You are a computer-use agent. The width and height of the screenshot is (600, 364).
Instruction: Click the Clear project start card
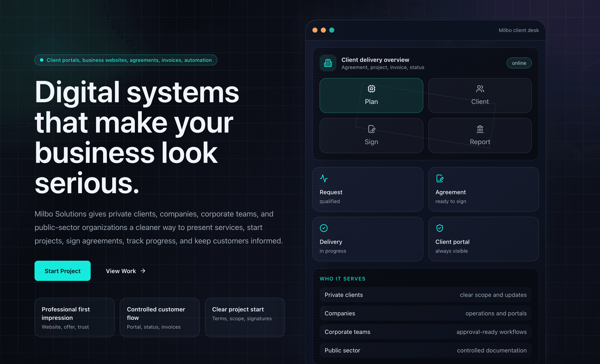click(245, 318)
